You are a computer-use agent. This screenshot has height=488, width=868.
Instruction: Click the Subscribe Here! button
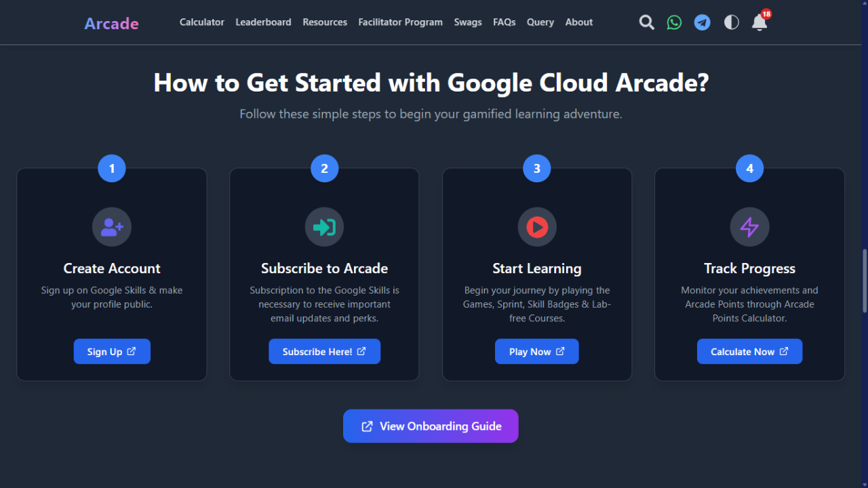click(324, 352)
